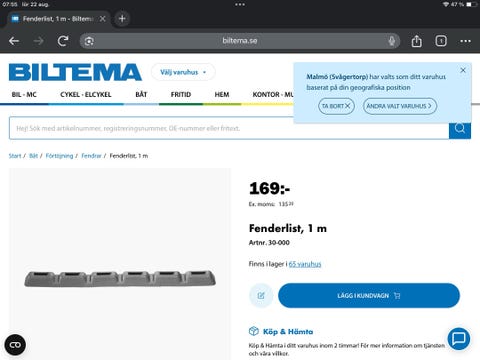This screenshot has width=480, height=360.
Task: Go back with the browser back arrow
Action: point(14,41)
